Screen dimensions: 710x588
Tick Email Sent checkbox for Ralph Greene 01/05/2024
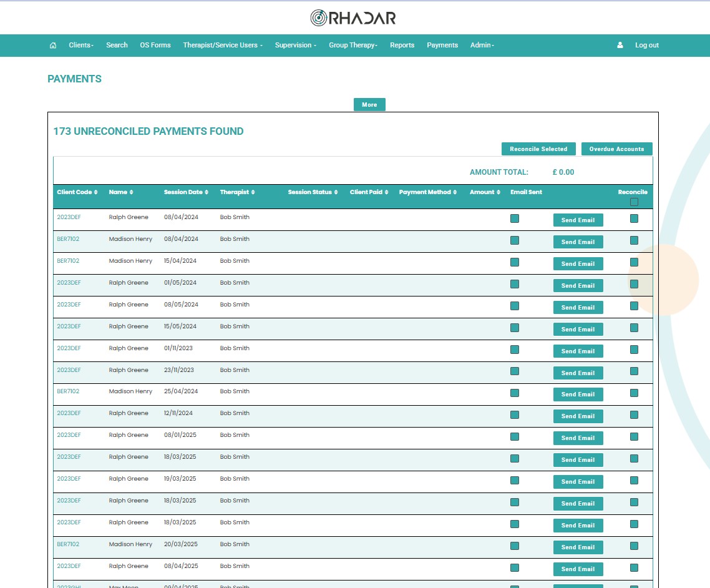click(x=514, y=284)
